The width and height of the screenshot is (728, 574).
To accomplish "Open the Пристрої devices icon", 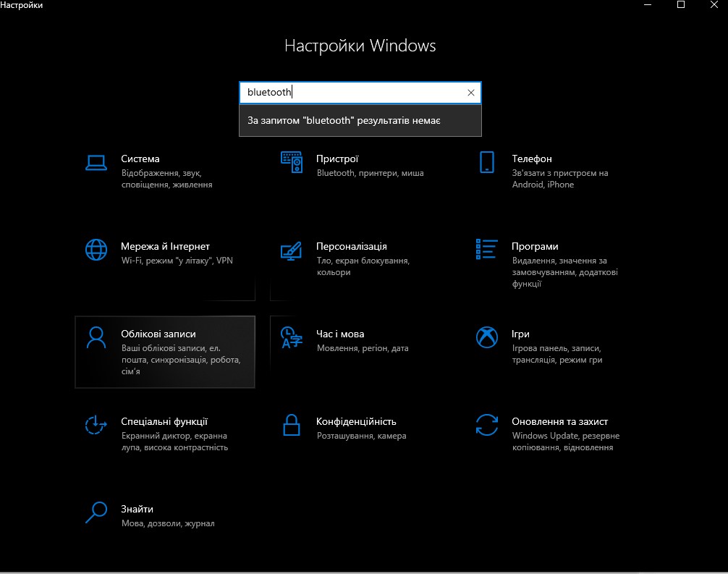I will click(292, 162).
